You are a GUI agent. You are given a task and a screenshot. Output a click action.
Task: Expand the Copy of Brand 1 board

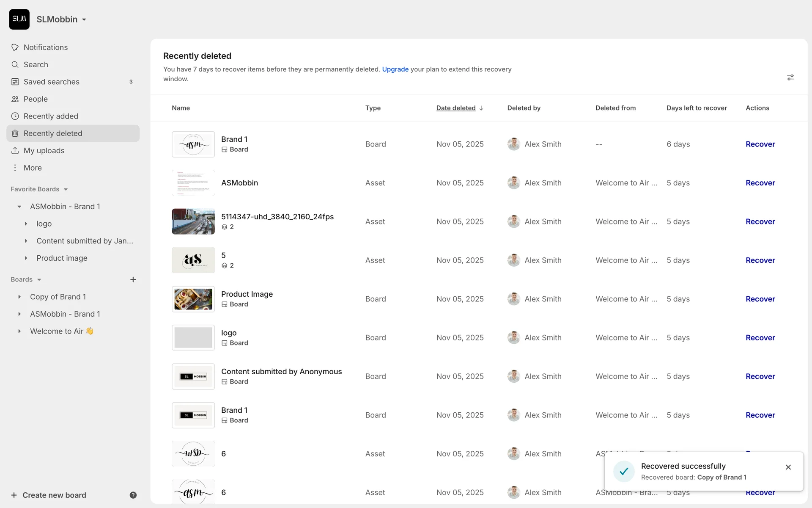[19, 297]
